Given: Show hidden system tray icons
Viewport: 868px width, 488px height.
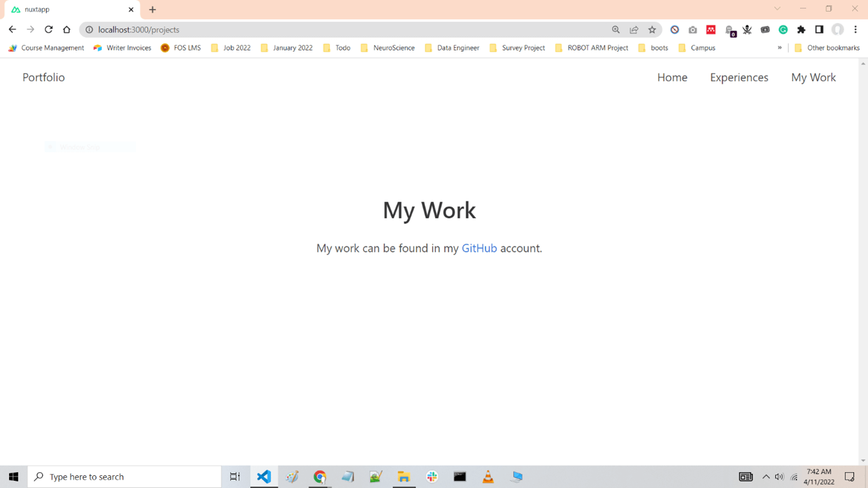Looking at the screenshot, I should click(765, 477).
